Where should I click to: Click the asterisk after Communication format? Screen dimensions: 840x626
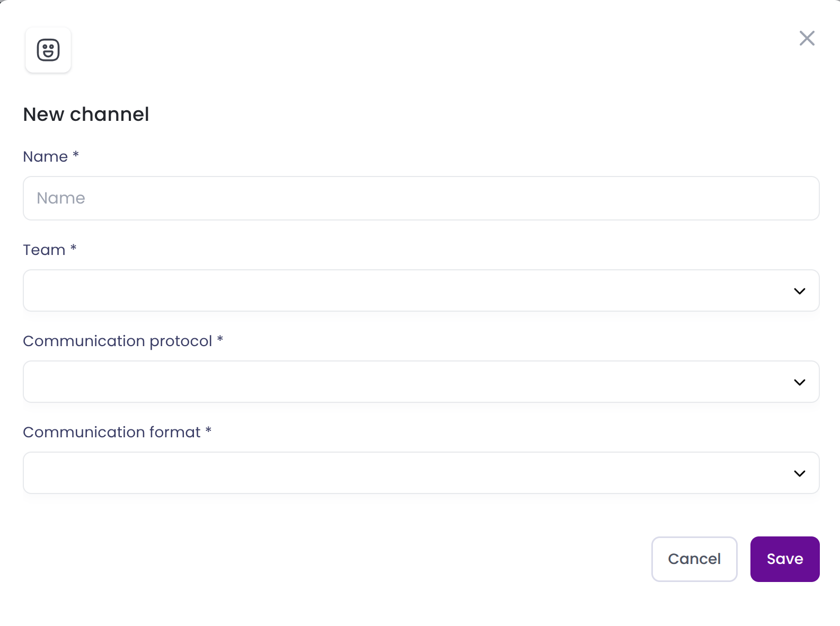208,430
